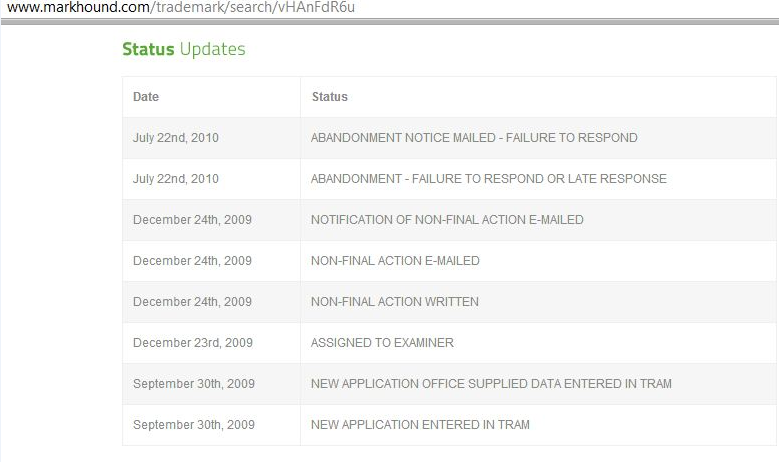
Task: Click the Date column header
Action: 146,97
